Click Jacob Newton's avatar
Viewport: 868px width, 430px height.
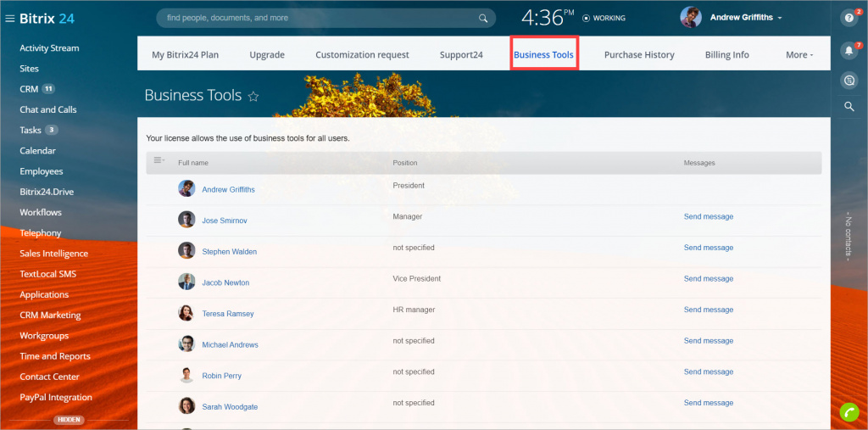pyautogui.click(x=186, y=282)
